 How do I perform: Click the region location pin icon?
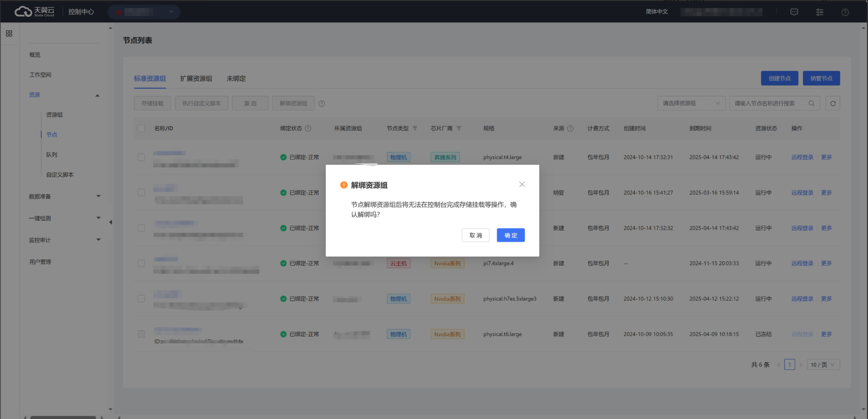pyautogui.click(x=118, y=12)
